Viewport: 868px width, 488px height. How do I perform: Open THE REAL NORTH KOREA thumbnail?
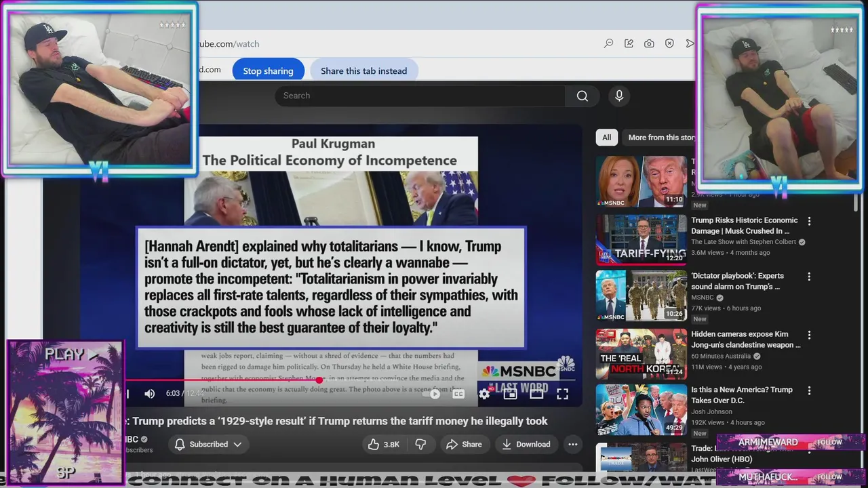[x=642, y=354]
